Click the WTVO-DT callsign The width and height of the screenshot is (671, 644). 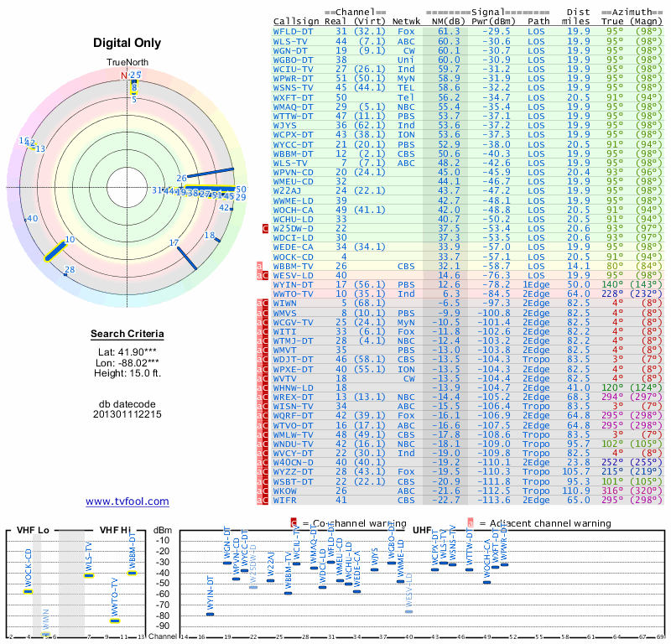(x=293, y=425)
